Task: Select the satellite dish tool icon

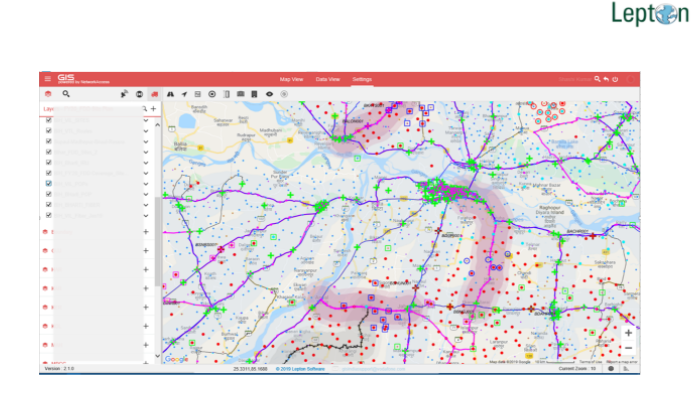Action: 124,94
